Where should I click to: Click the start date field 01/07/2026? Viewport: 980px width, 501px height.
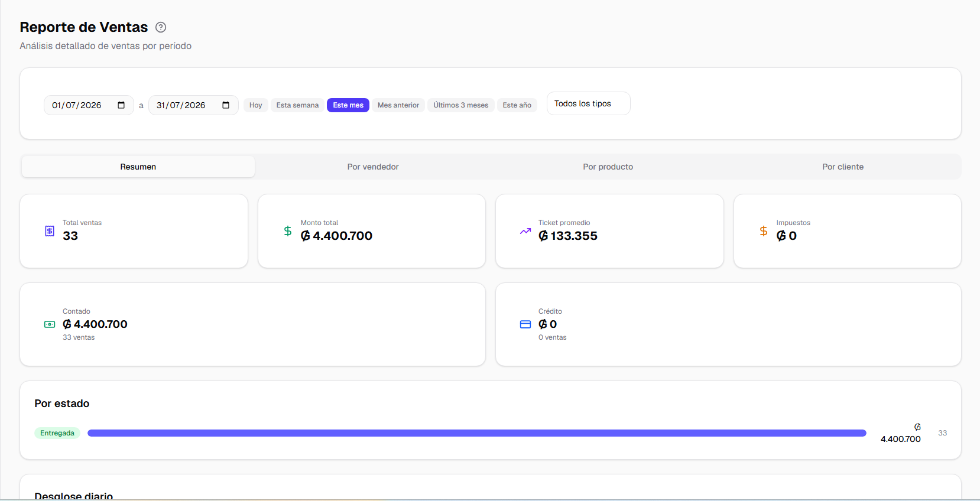pyautogui.click(x=89, y=105)
